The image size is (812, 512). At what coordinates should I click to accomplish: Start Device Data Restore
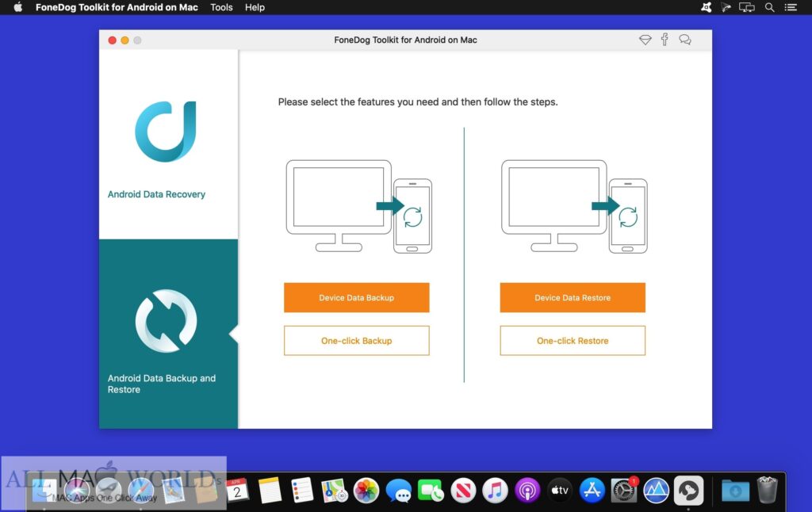coord(573,298)
